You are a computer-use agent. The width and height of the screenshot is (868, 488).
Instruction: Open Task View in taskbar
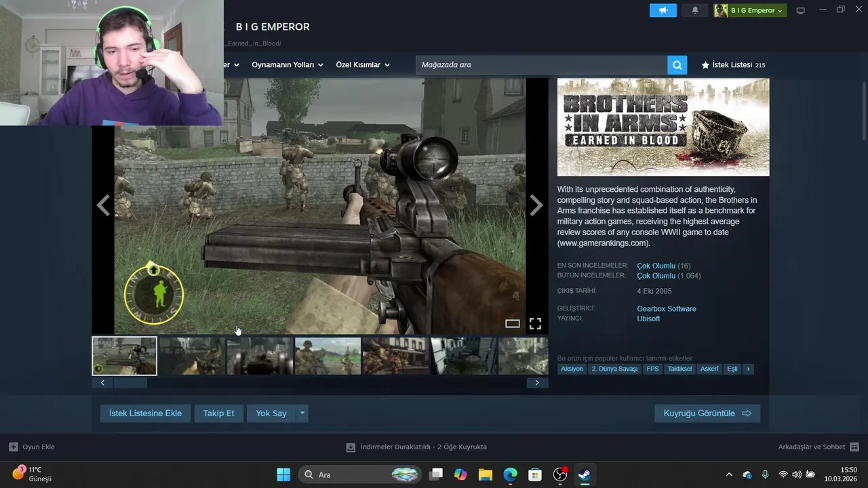pyautogui.click(x=436, y=474)
